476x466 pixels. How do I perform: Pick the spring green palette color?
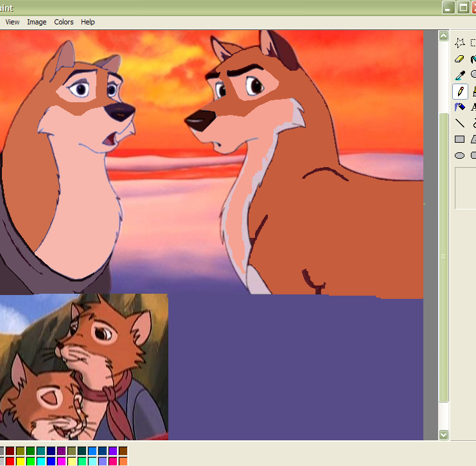(82, 461)
